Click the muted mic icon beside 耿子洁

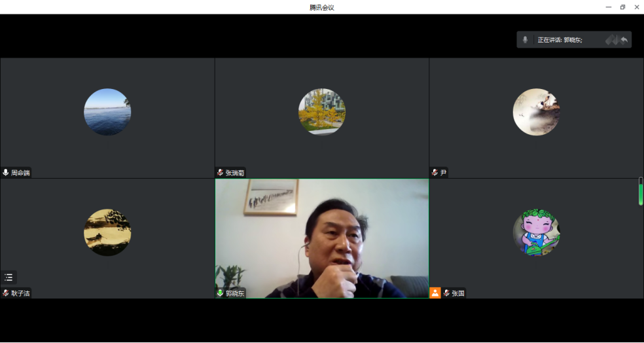point(6,293)
